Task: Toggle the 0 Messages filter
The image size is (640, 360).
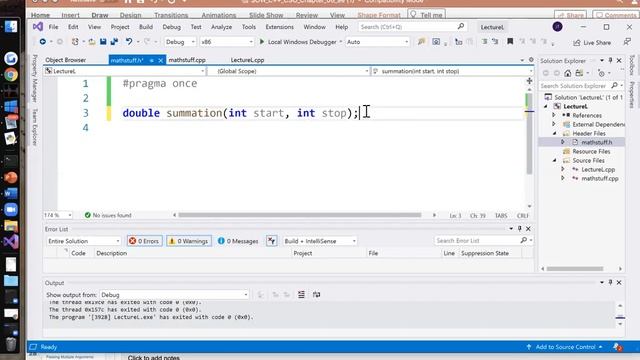Action: pos(238,241)
